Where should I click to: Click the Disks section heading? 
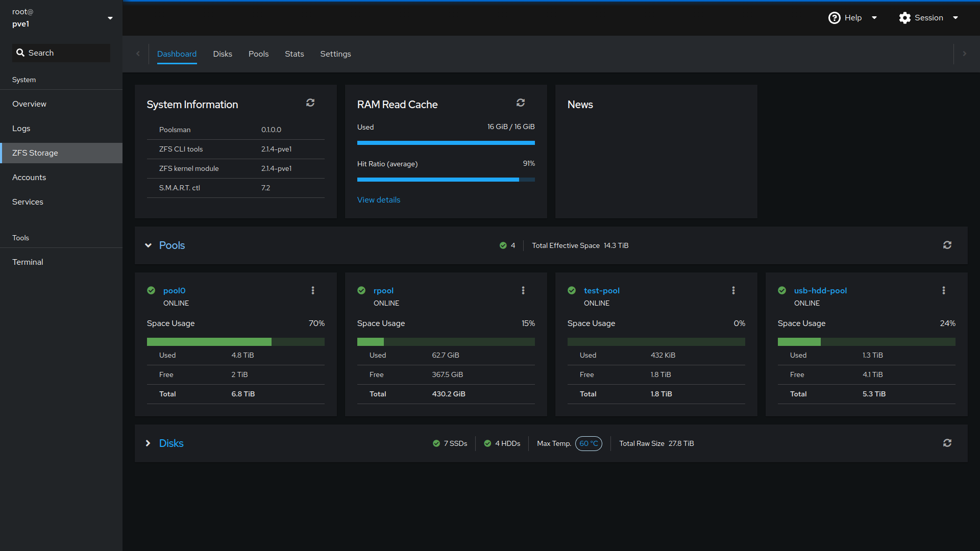171,443
